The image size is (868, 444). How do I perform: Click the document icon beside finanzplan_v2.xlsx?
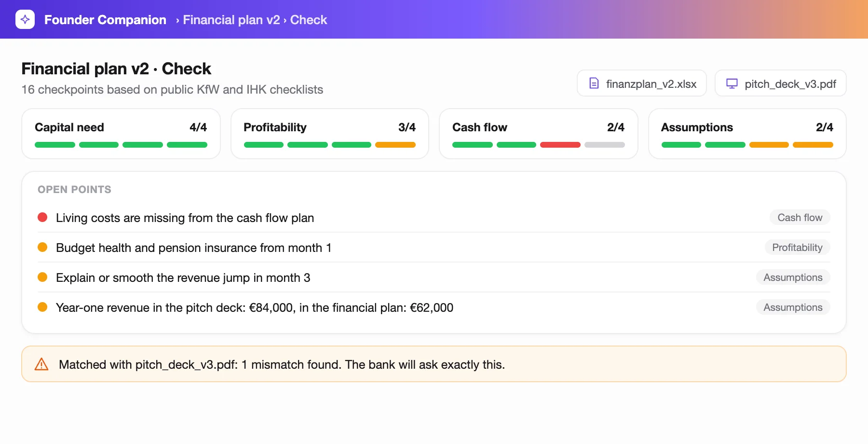(x=594, y=83)
